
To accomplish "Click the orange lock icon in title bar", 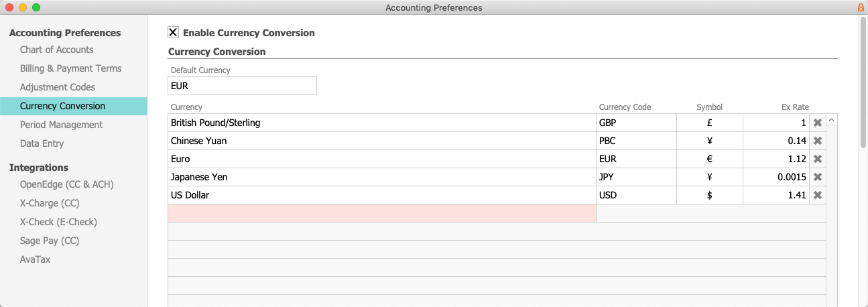I will click(x=860, y=7).
